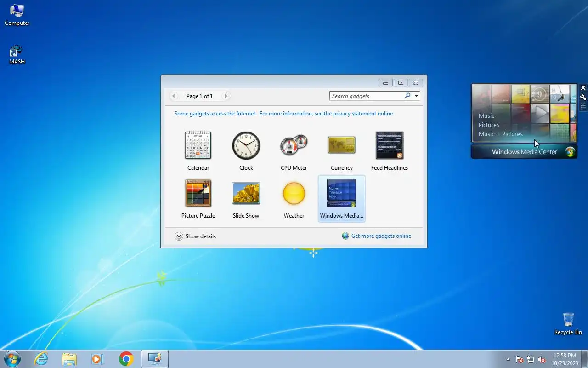Launch Windows Media Player from taskbar
The image size is (588, 368).
click(97, 359)
